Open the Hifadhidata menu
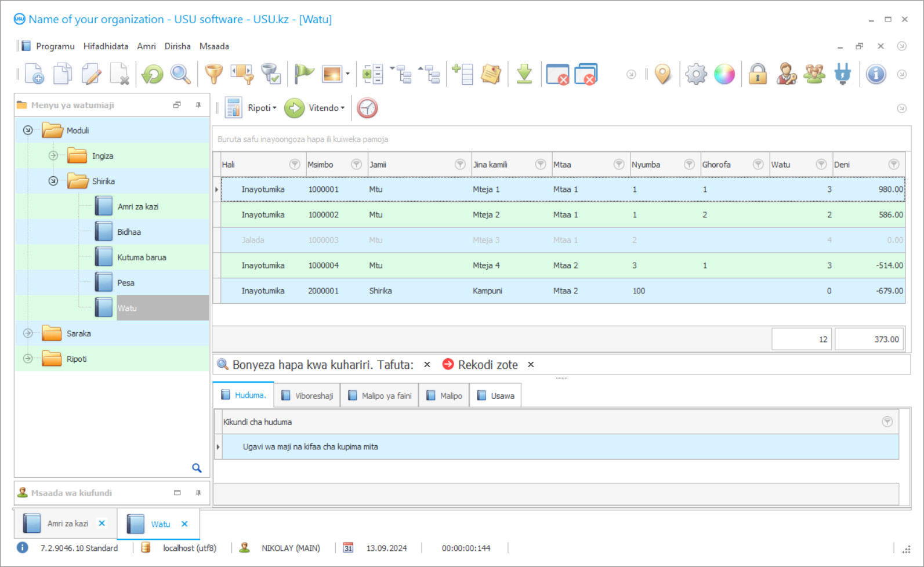Screen dimensions: 924x567 pos(106,46)
